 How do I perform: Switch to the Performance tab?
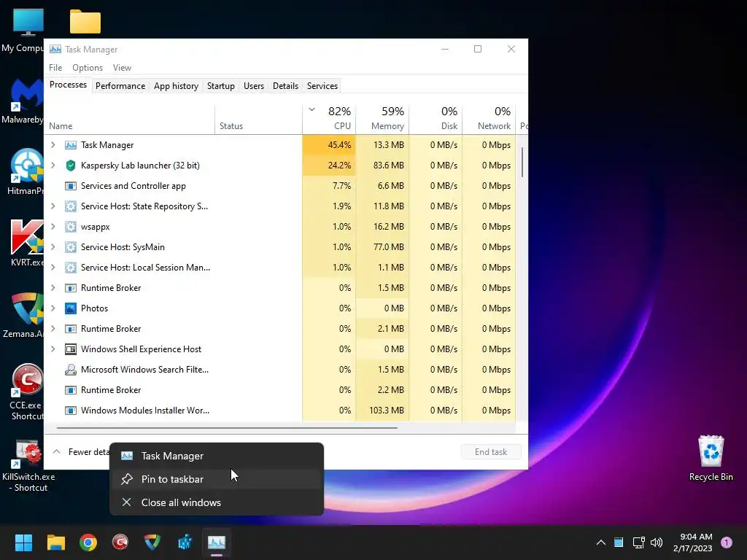120,86
